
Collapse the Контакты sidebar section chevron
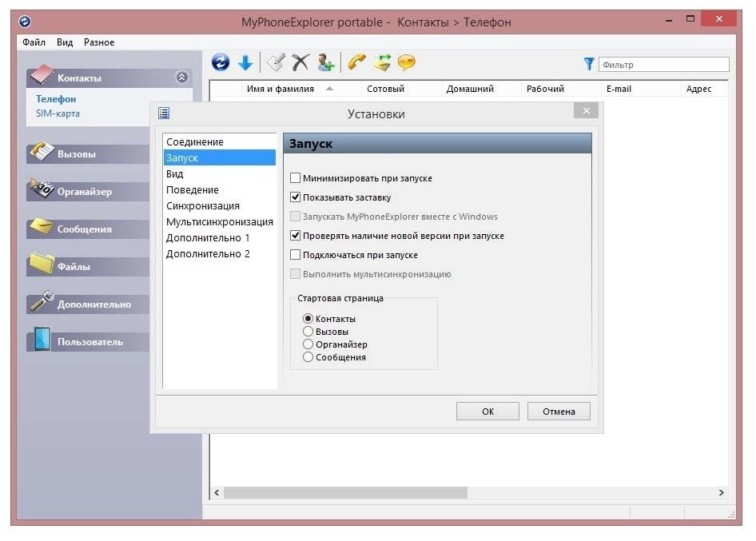coord(181,78)
